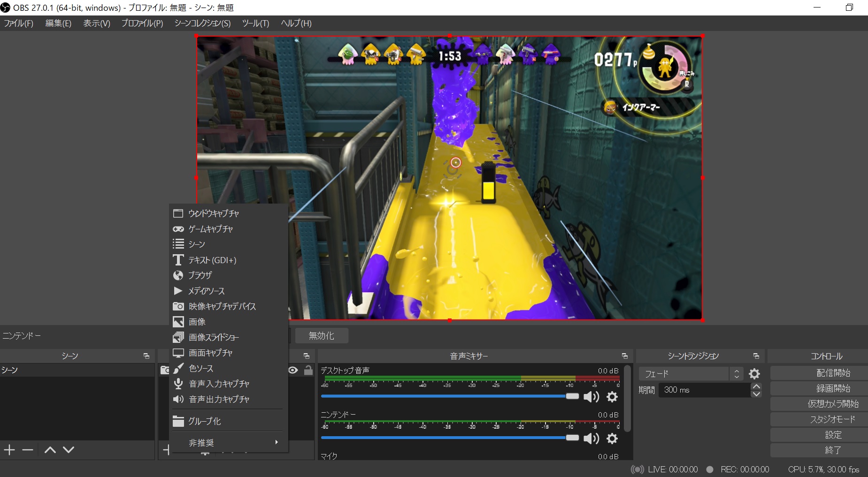Open the 表示(V) menu

[x=97, y=23]
